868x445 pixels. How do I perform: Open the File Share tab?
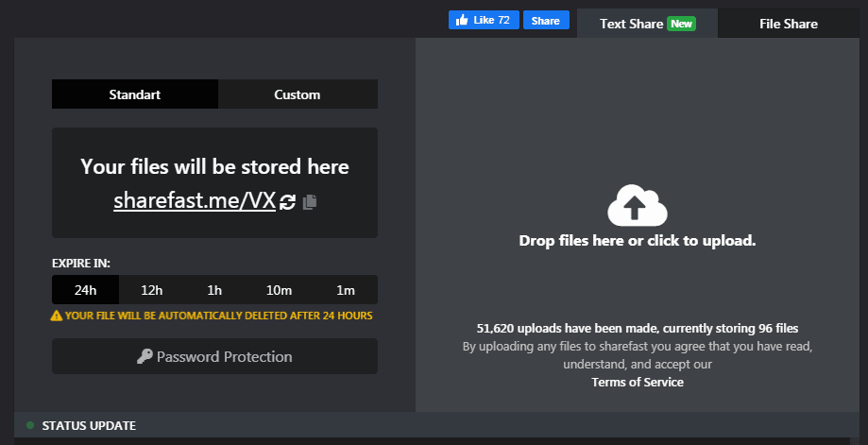pos(788,24)
